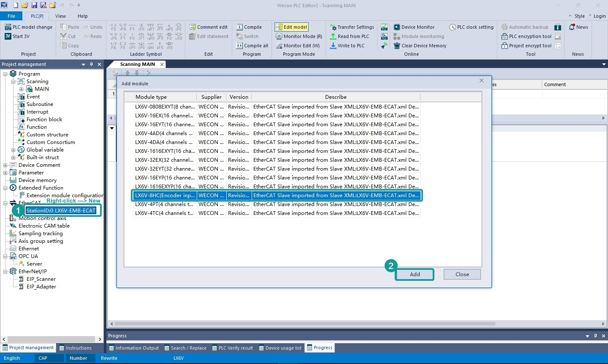
Task: Open Project encrypt tool
Action: click(527, 46)
